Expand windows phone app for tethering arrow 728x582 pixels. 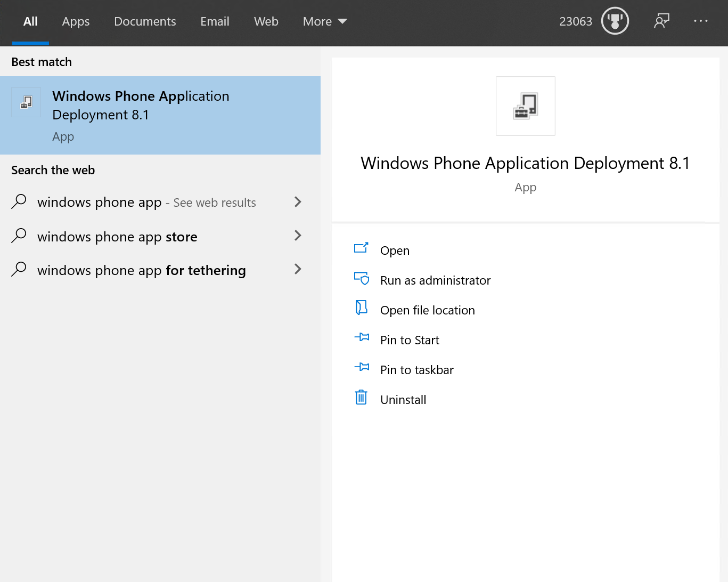[x=298, y=269]
